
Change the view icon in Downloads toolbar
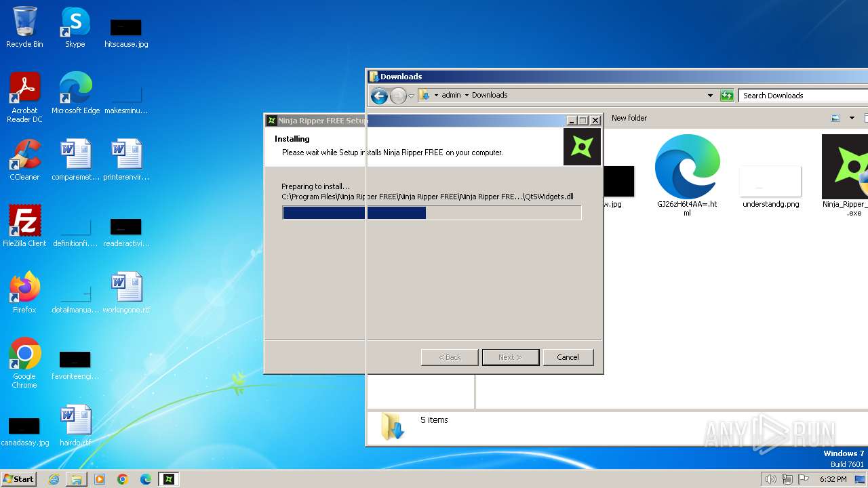click(836, 118)
